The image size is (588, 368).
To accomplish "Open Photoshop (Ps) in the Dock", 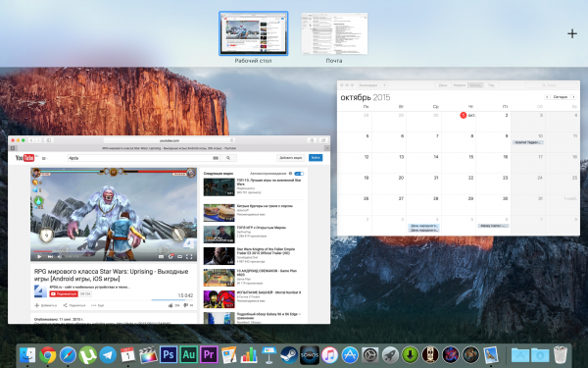I will point(169,355).
